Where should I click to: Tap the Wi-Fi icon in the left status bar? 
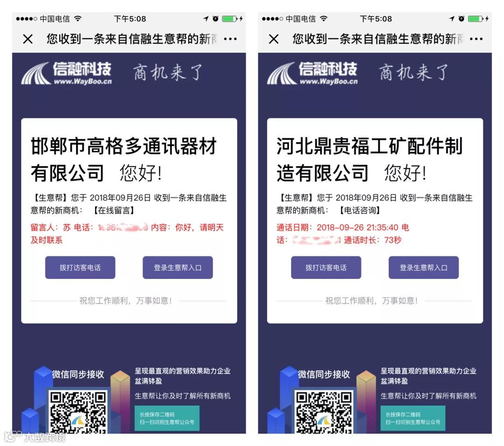(78, 19)
